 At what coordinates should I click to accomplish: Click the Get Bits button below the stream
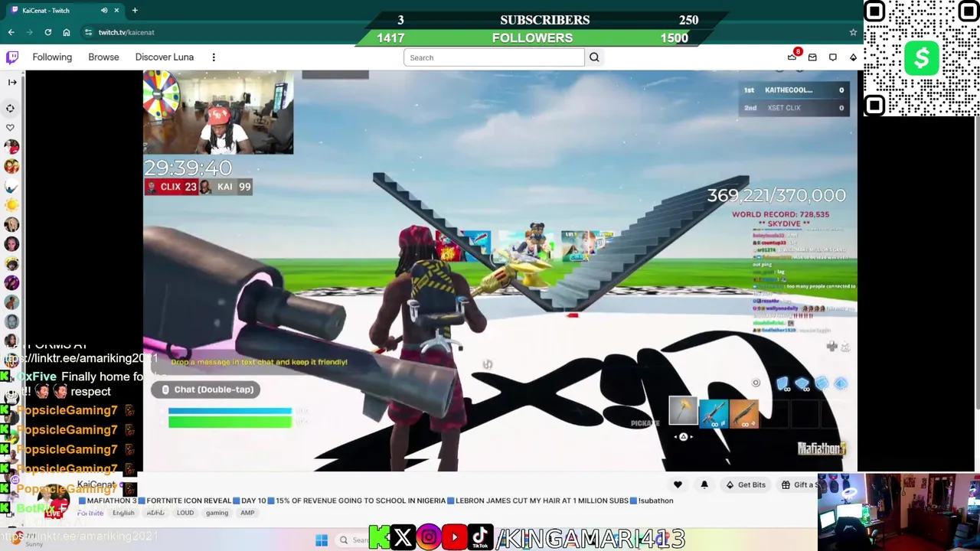(746, 484)
